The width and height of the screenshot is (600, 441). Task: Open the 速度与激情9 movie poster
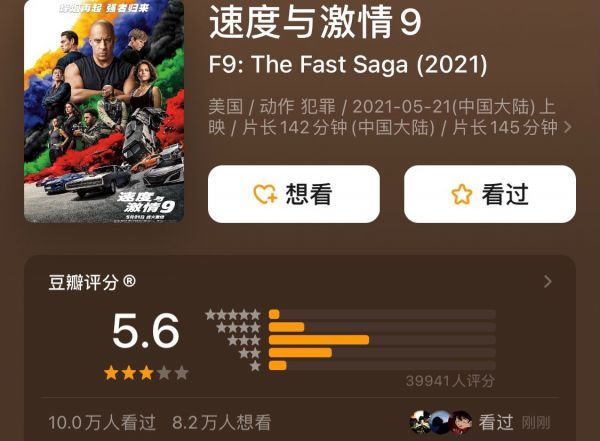tap(104, 111)
